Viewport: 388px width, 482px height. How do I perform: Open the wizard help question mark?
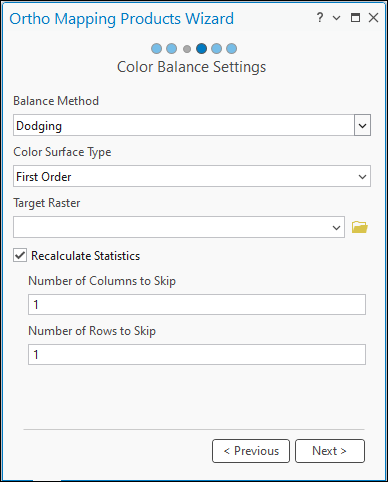[x=320, y=17]
